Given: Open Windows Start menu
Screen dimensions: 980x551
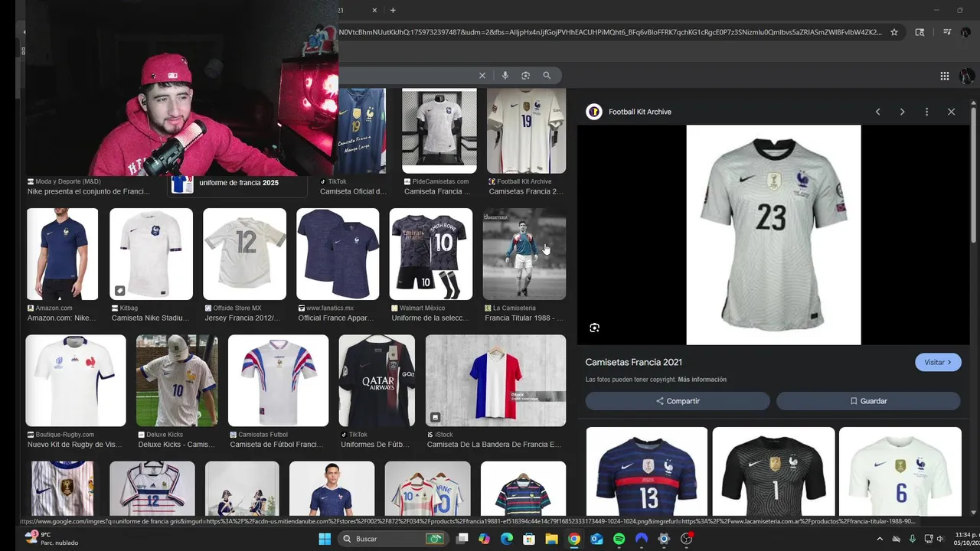Looking at the screenshot, I should (325, 539).
